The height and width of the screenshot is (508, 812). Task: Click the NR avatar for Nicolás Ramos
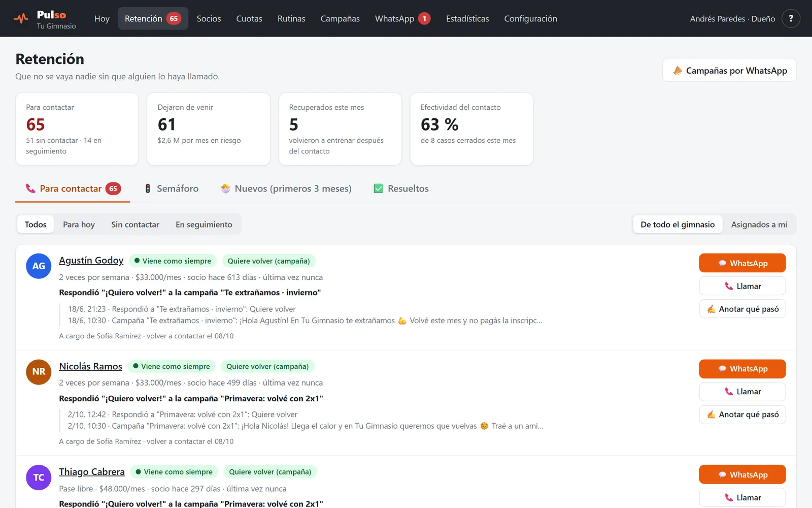pos(39,371)
